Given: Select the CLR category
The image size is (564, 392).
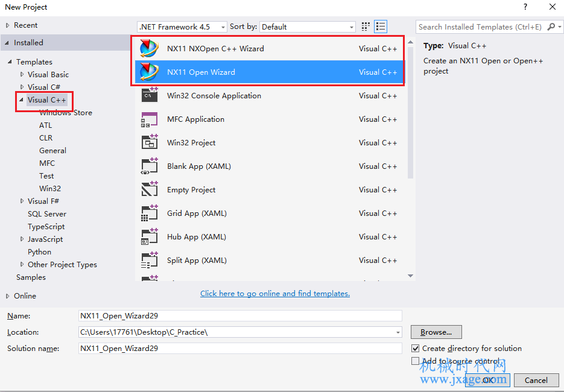Looking at the screenshot, I should coord(46,138).
